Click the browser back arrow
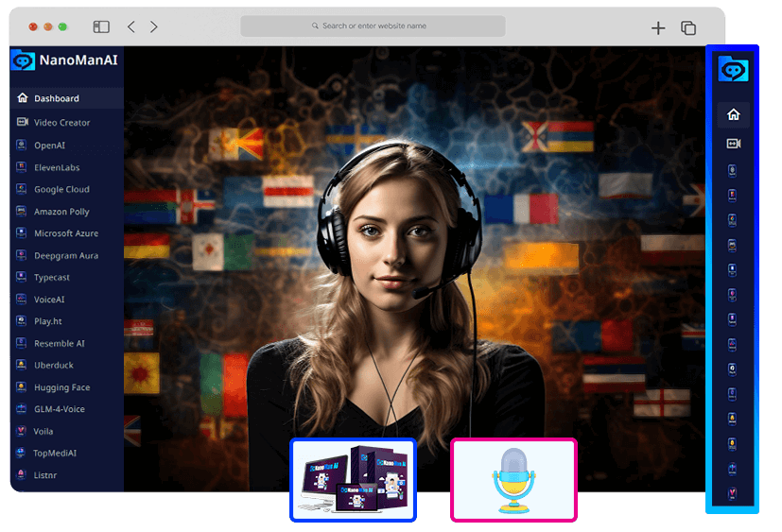782x532 pixels. click(x=131, y=27)
